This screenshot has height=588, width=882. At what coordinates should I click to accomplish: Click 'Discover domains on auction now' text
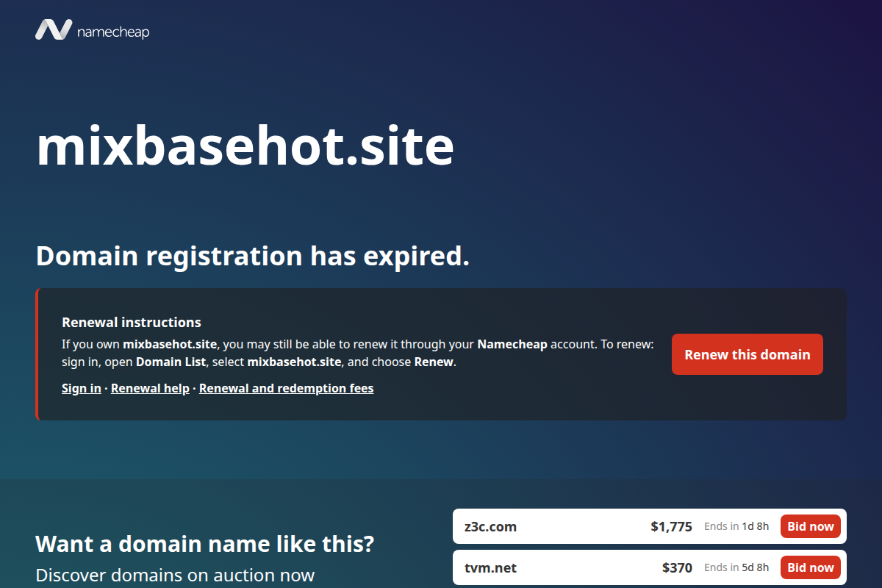175,575
